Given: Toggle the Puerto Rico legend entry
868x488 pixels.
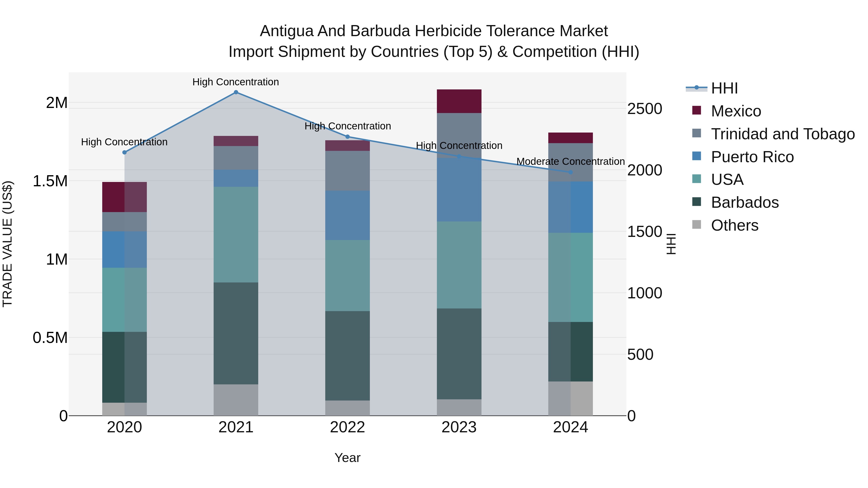Looking at the screenshot, I should 743,157.
